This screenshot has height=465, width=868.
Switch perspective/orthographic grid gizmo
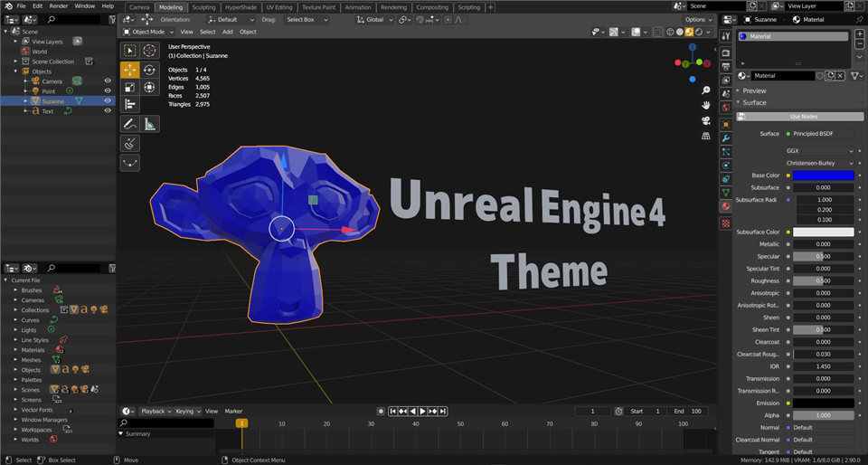coord(706,136)
